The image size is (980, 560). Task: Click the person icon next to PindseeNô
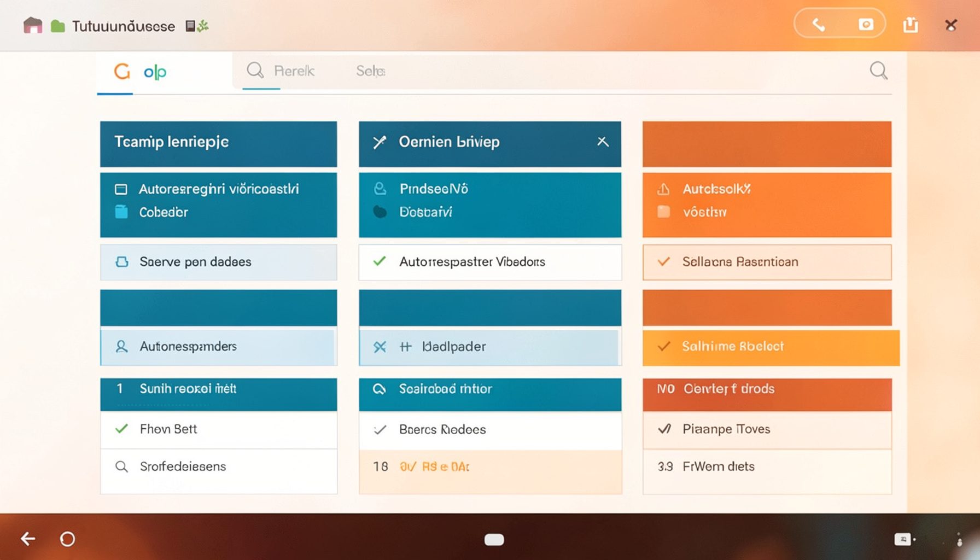pos(380,189)
